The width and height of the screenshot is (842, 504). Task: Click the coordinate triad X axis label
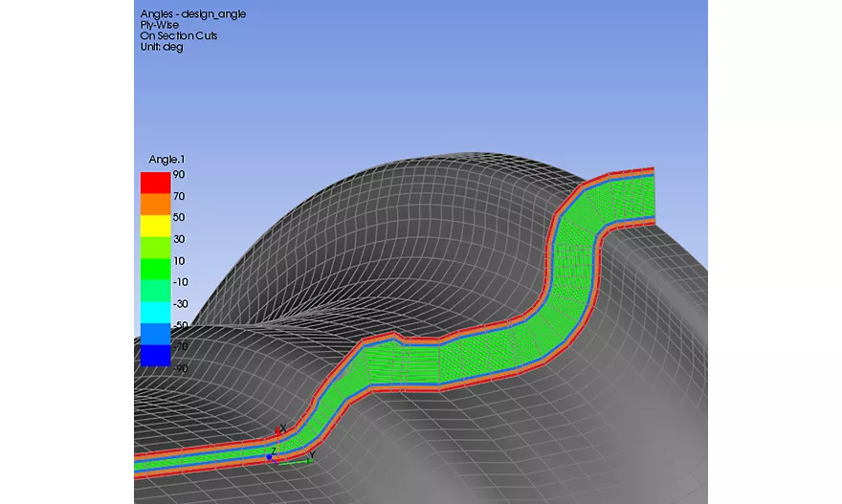[x=283, y=427]
